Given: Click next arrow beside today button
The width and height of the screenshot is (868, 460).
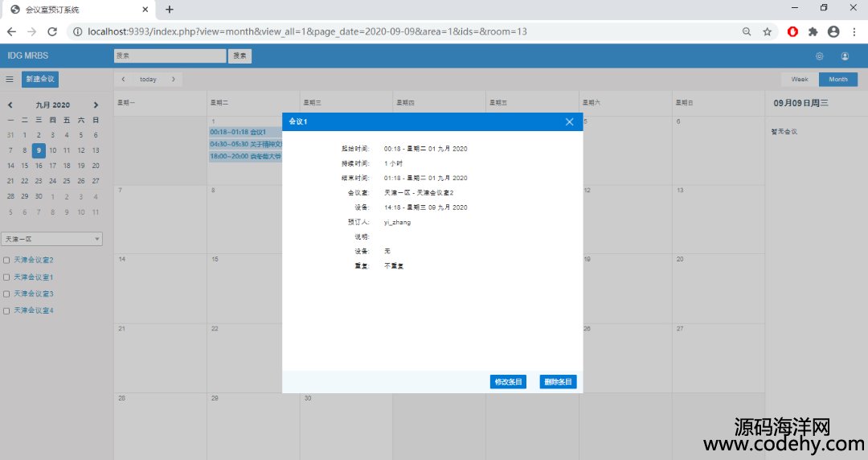Looking at the screenshot, I should [173, 79].
